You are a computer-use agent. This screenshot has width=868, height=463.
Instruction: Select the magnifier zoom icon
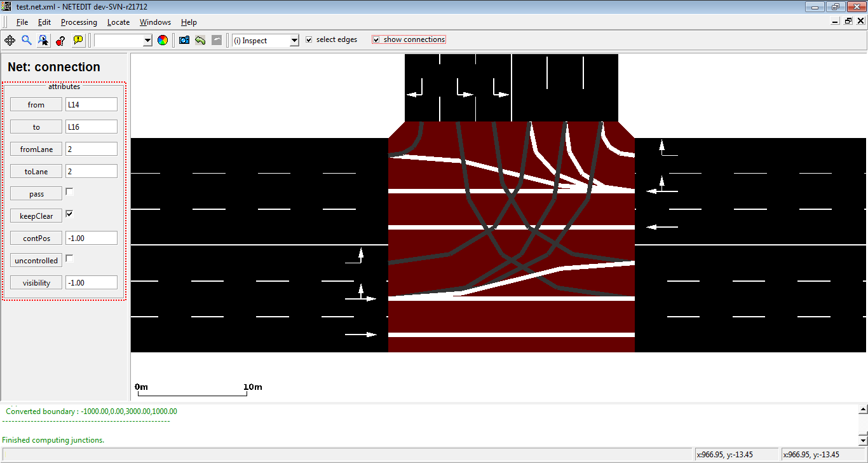click(x=27, y=40)
